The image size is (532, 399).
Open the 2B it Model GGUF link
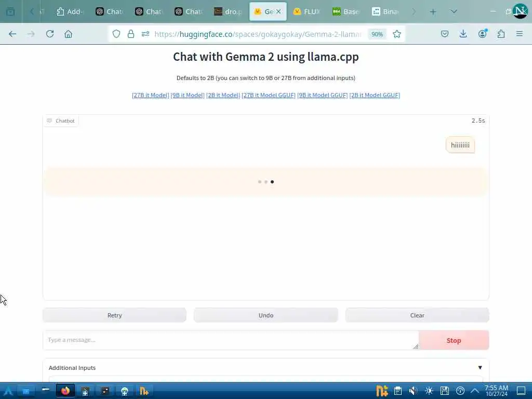coord(375,95)
